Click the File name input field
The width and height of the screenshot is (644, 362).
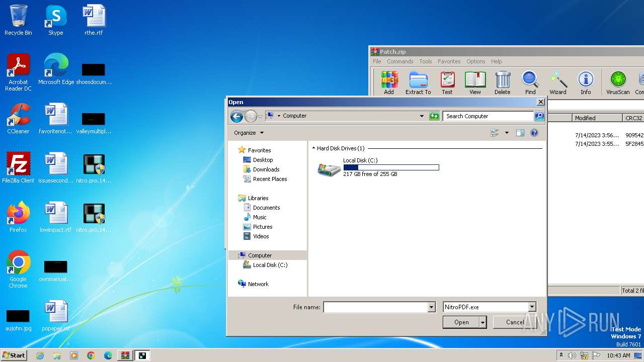point(375,307)
